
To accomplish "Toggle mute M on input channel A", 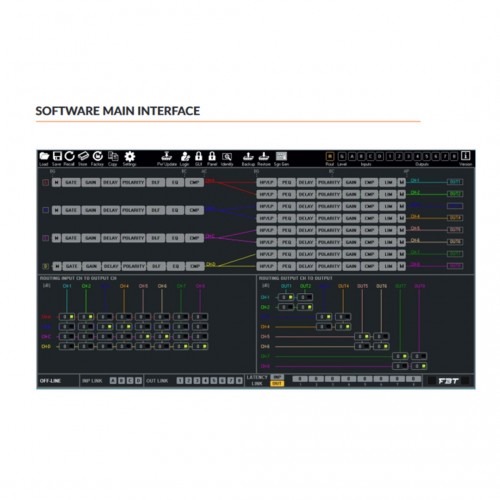I will [56, 182].
